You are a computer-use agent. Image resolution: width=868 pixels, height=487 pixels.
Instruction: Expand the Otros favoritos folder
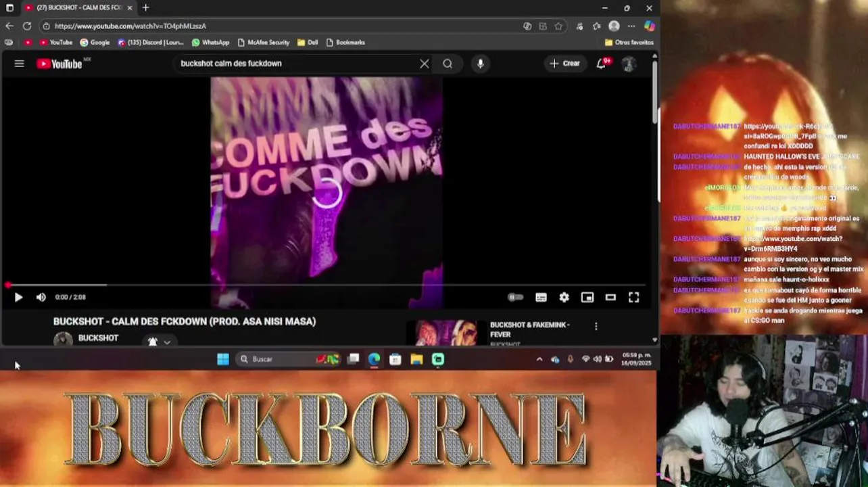[x=629, y=42]
